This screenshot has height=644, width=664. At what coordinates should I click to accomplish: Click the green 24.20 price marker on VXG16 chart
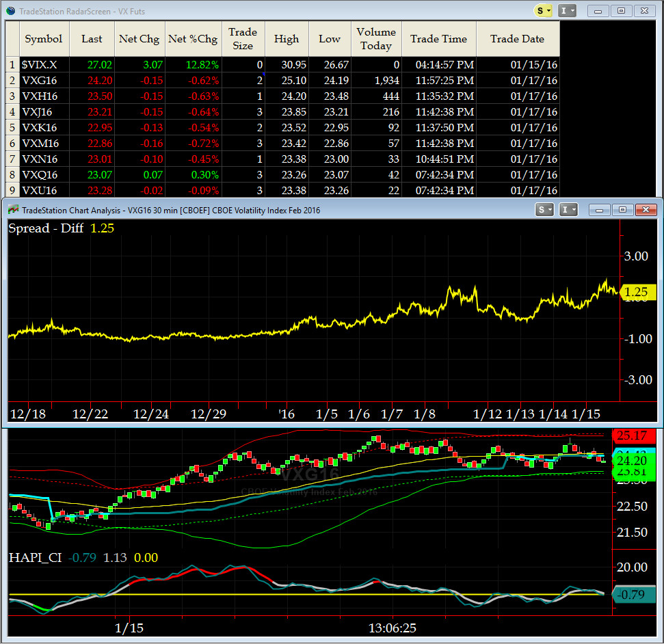(x=633, y=461)
